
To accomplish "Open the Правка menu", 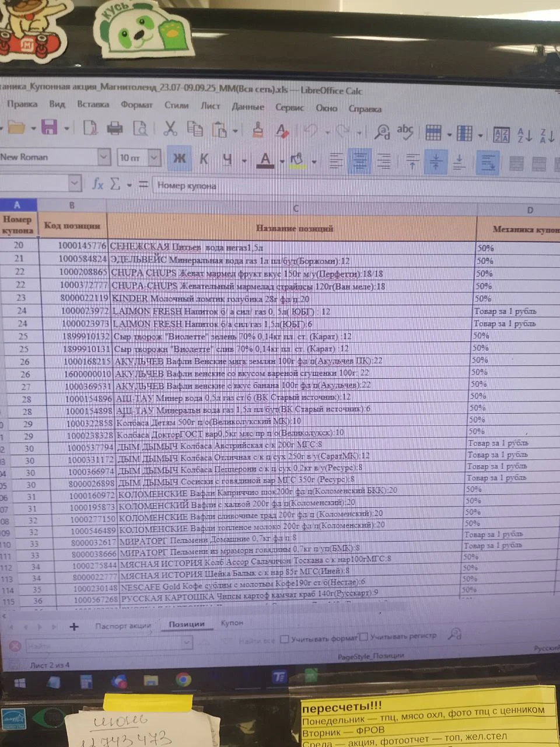I will [22, 104].
